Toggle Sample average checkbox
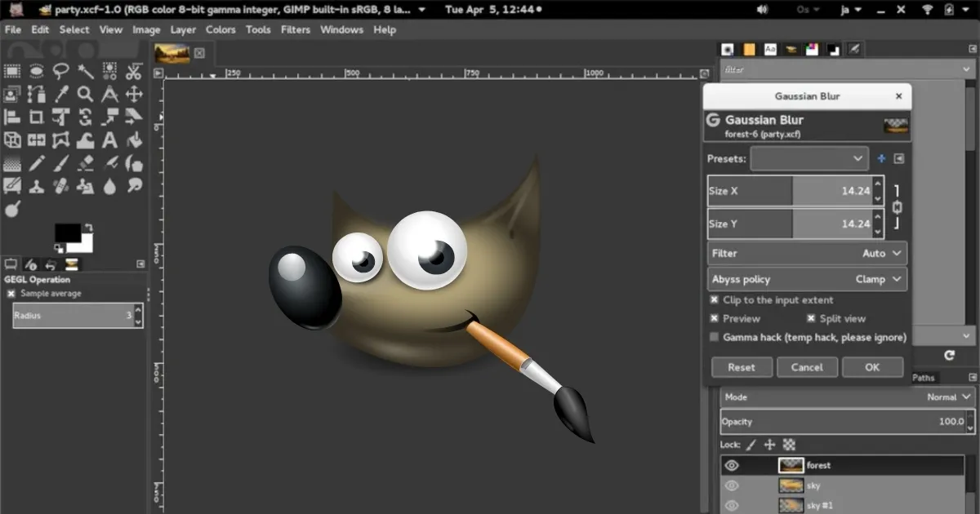The width and height of the screenshot is (980, 514). (x=11, y=294)
